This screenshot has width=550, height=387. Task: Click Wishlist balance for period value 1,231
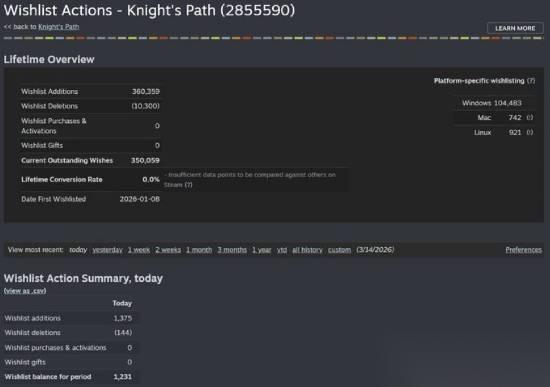pyautogui.click(x=123, y=377)
